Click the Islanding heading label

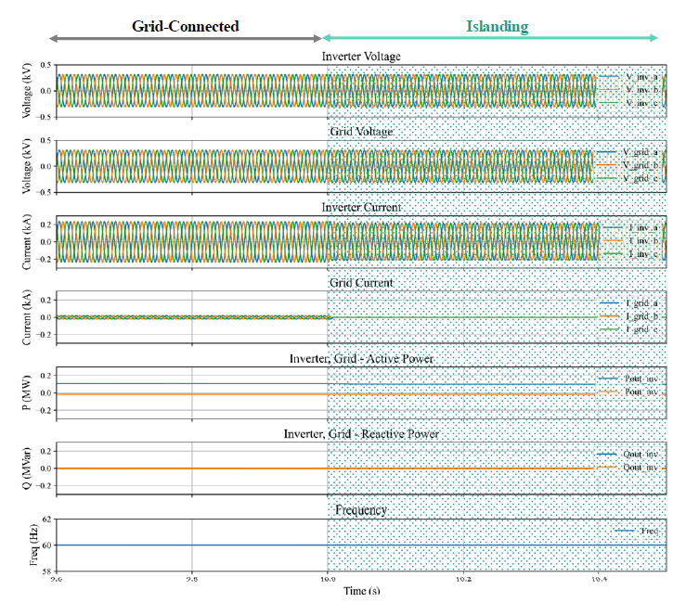click(497, 27)
